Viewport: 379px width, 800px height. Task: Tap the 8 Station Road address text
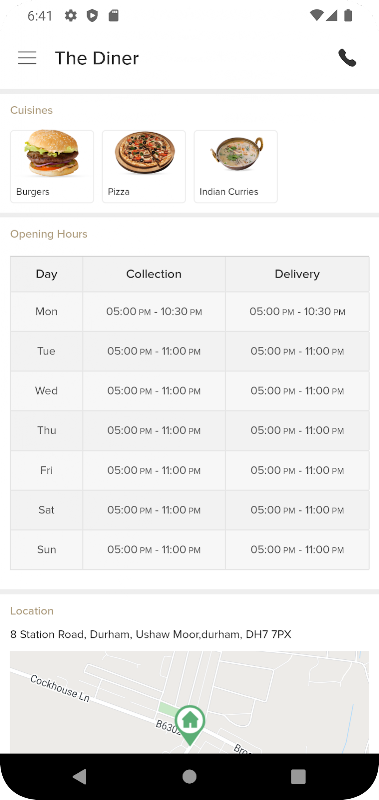[151, 634]
